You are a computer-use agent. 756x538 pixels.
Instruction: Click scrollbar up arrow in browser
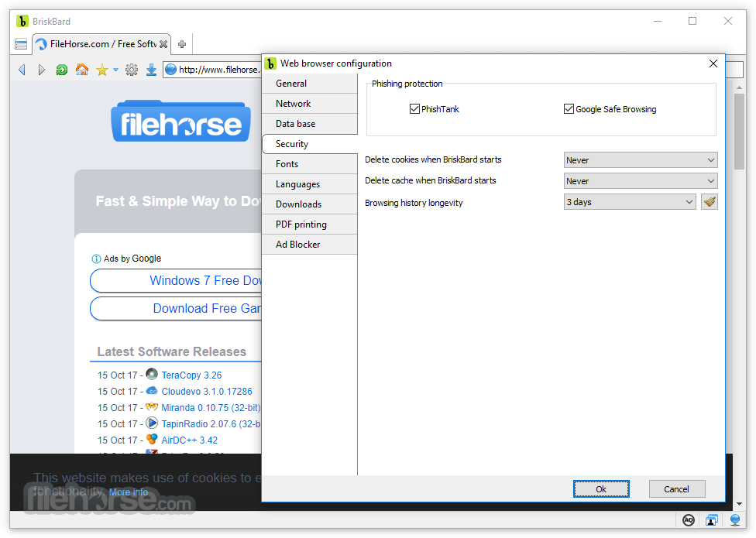point(739,87)
